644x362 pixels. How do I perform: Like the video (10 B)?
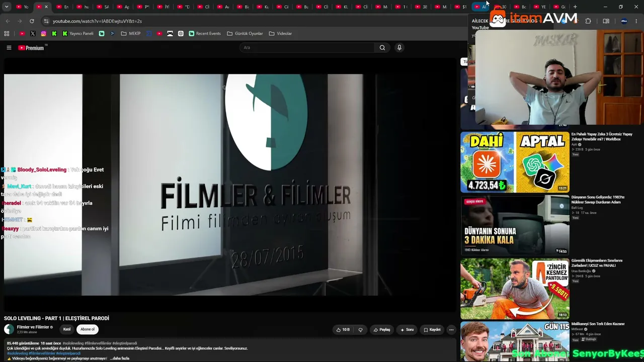(x=343, y=330)
